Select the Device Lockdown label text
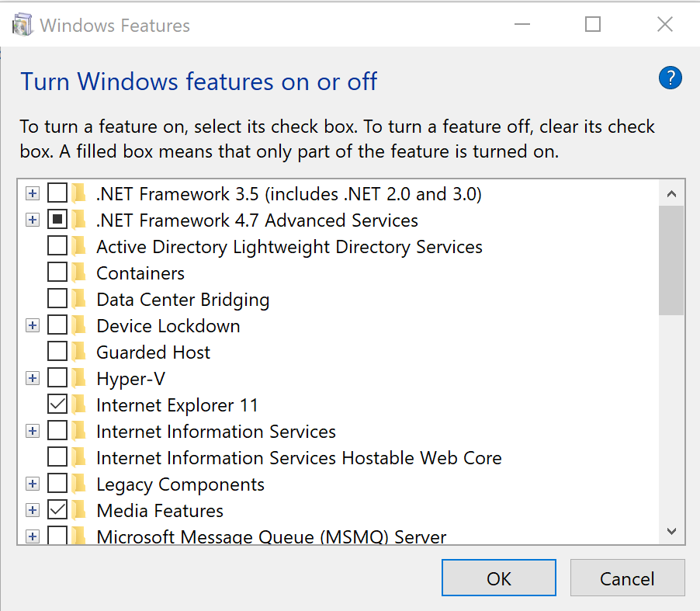Screen dimensions: 700x611 click(x=168, y=326)
